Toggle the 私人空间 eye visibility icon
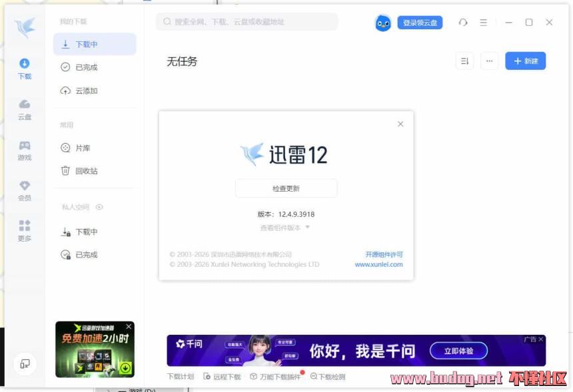 [x=99, y=207]
